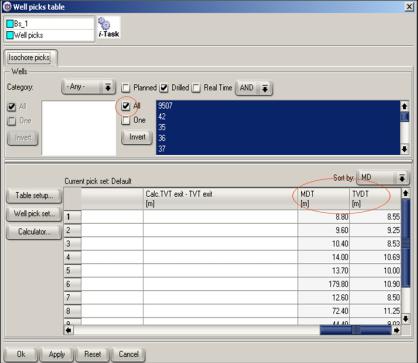Image resolution: width=418 pixels, height=363 pixels.
Task: Toggle the Real Time checkbox
Action: tap(196, 88)
